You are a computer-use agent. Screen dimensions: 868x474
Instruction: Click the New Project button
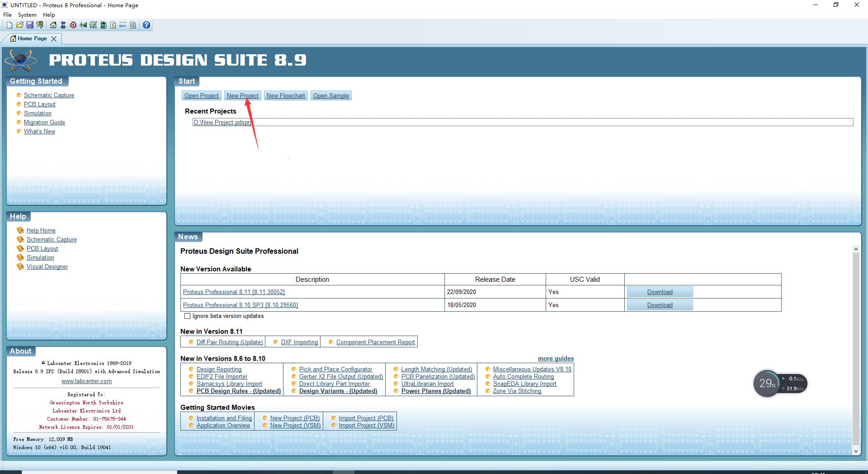click(242, 95)
